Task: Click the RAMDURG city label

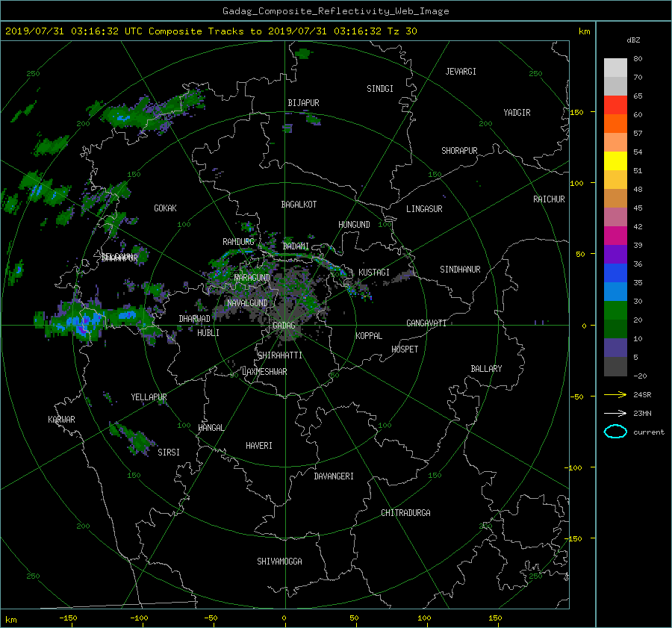Action: click(238, 242)
